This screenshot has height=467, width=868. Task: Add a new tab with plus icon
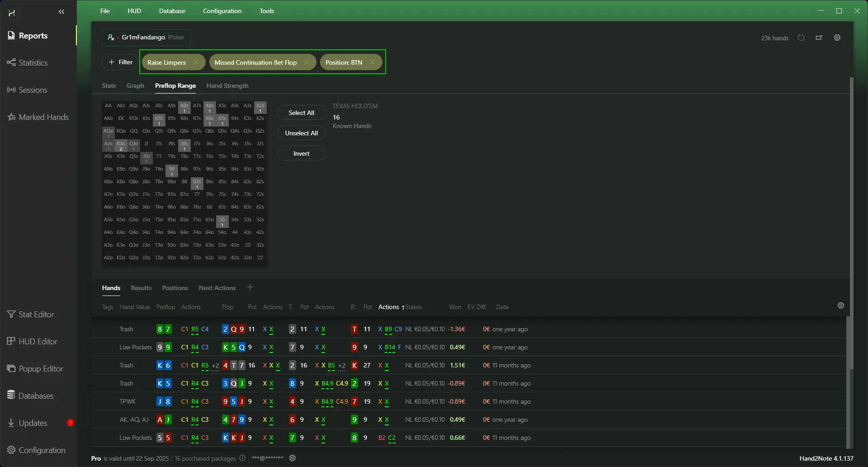pyautogui.click(x=250, y=287)
